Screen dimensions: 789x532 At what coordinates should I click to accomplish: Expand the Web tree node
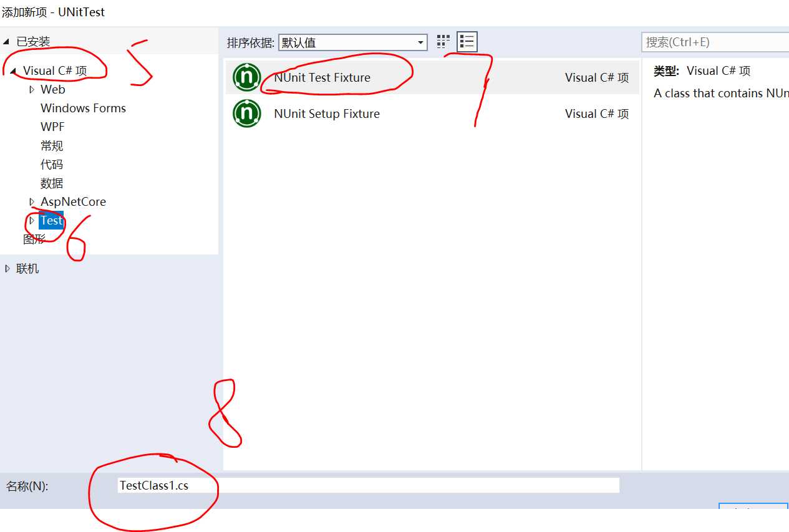tap(32, 90)
